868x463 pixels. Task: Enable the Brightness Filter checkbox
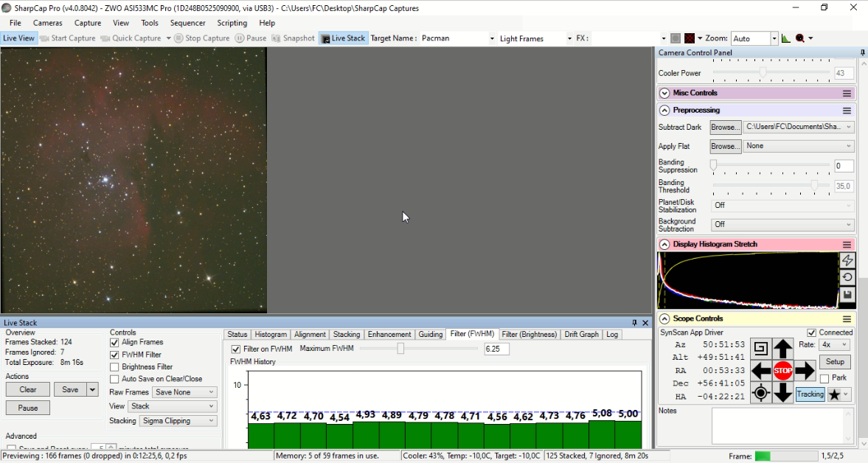pos(114,366)
